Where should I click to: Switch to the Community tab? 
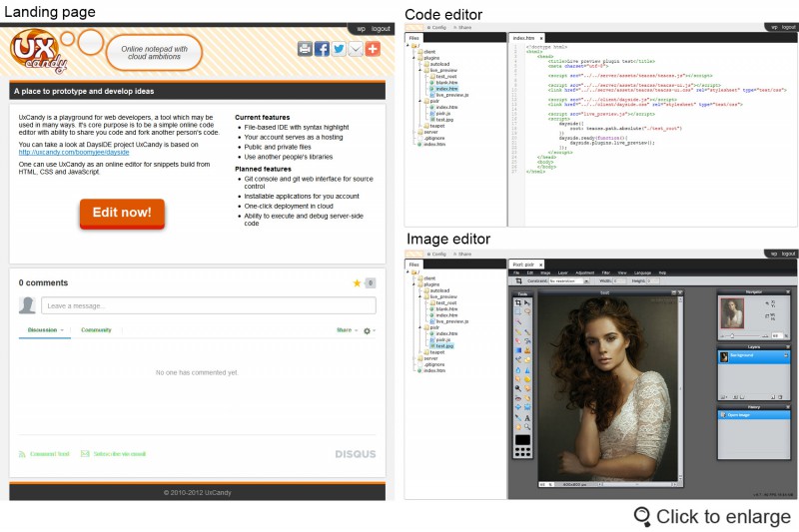pos(96,330)
